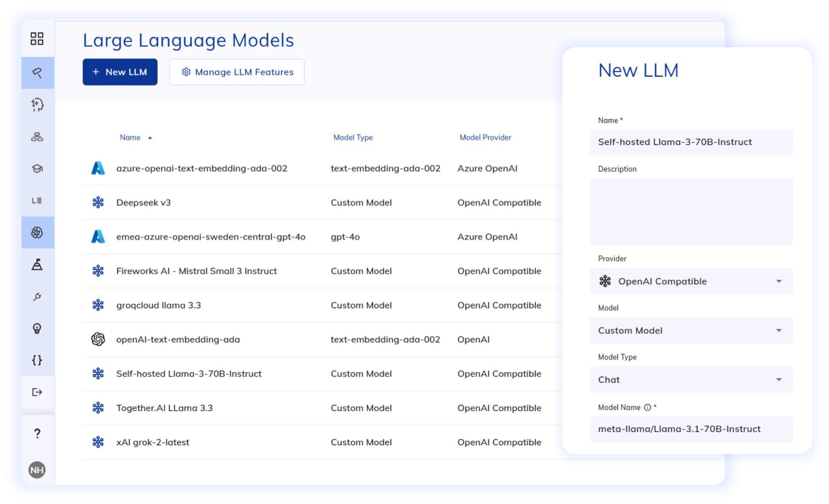
Task: Open the lab flask icon in sidebar
Action: (x=37, y=265)
